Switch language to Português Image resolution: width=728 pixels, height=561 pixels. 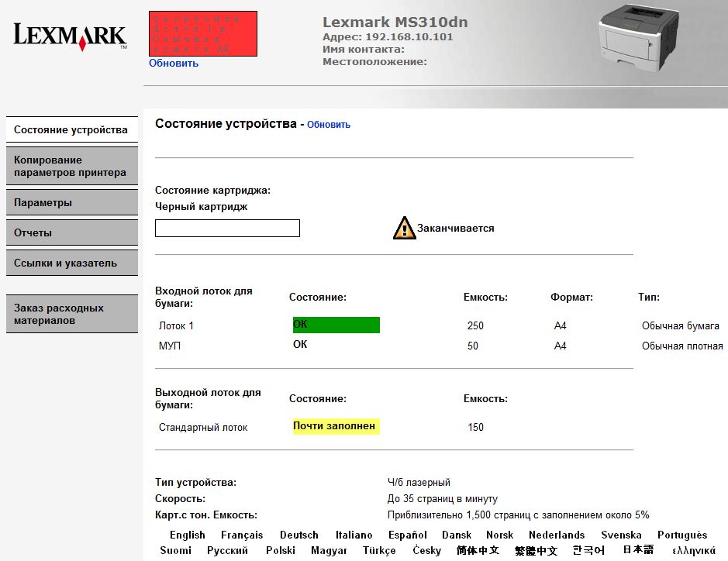click(x=682, y=535)
